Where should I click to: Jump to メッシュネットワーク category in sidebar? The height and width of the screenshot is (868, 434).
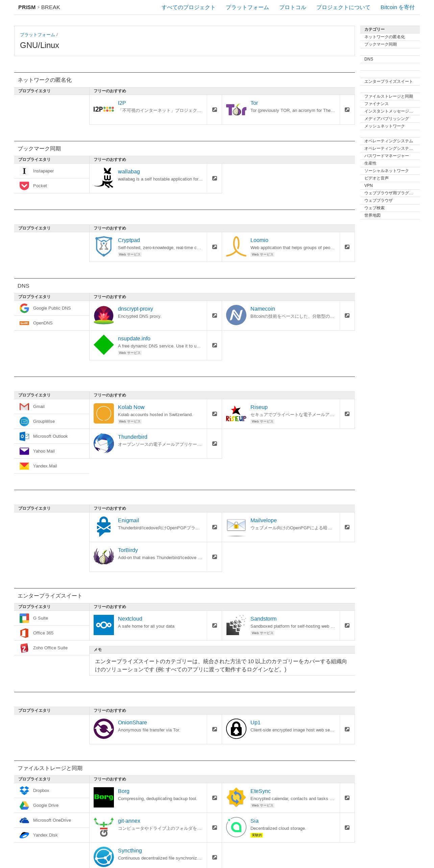(x=390, y=126)
